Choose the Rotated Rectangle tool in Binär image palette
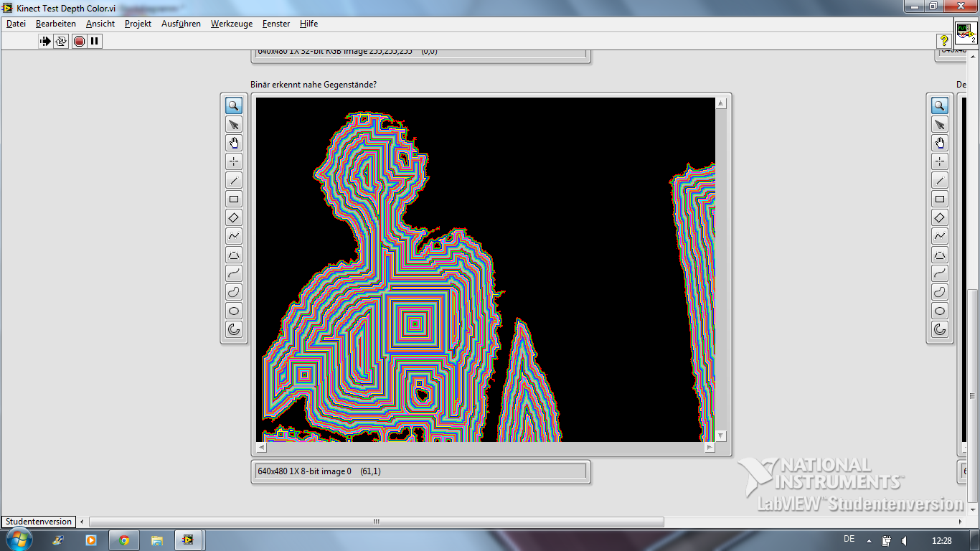The image size is (980, 551). tap(234, 217)
